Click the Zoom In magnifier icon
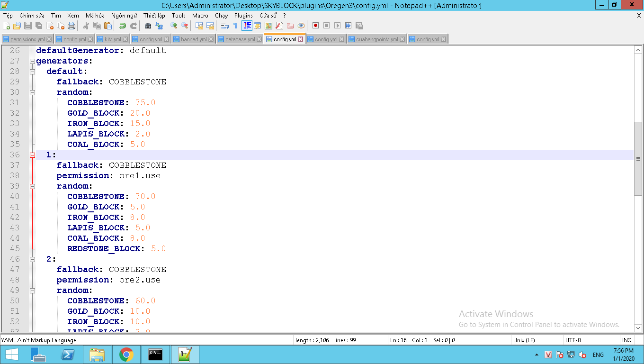 [174, 26]
